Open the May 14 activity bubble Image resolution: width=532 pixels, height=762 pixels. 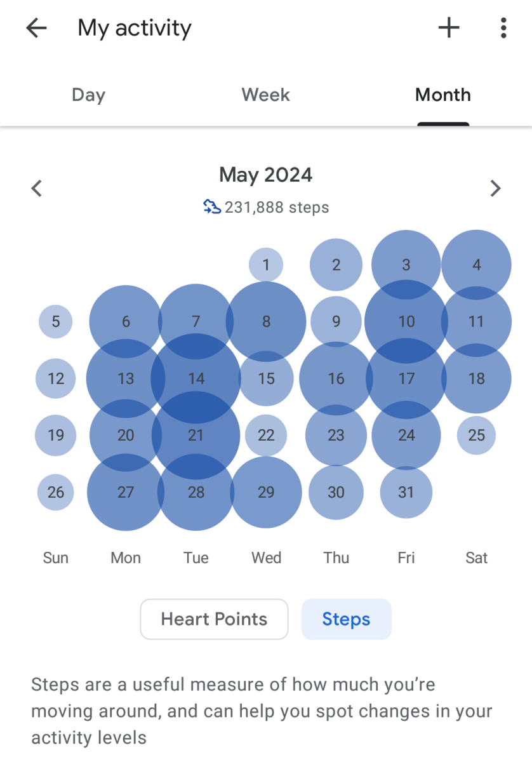(196, 378)
